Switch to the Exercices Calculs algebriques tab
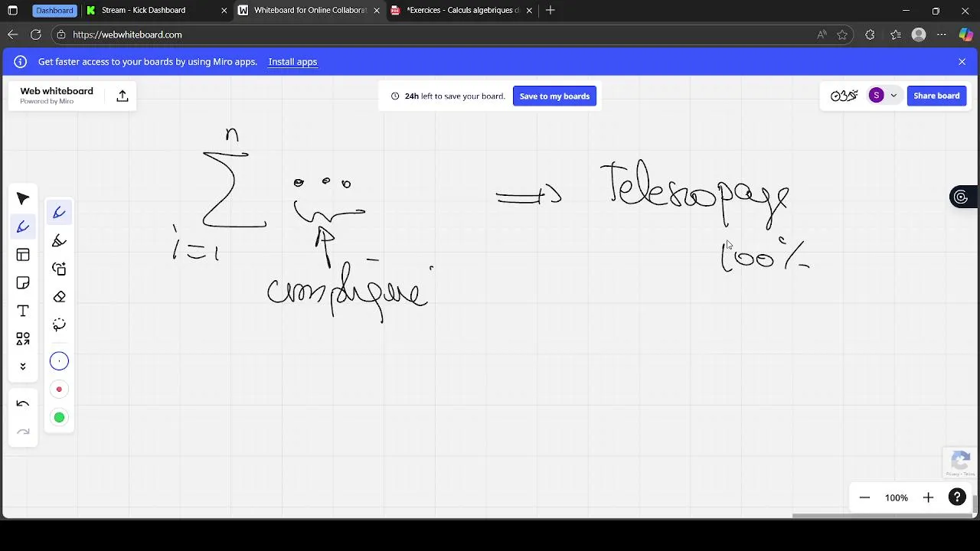The height and width of the screenshot is (551, 980). 463,11
